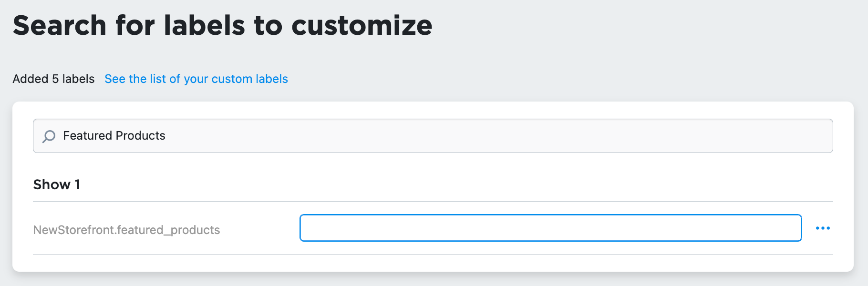Select the NewStorefront.featured_products label key
Viewport: 868px width, 286px height.
[126, 229]
